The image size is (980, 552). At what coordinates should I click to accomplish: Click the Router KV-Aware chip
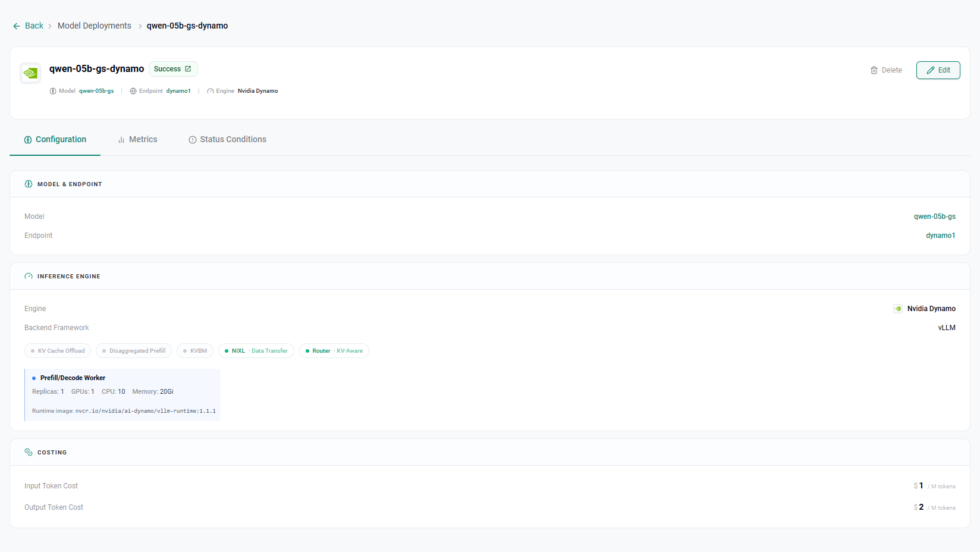click(x=334, y=351)
